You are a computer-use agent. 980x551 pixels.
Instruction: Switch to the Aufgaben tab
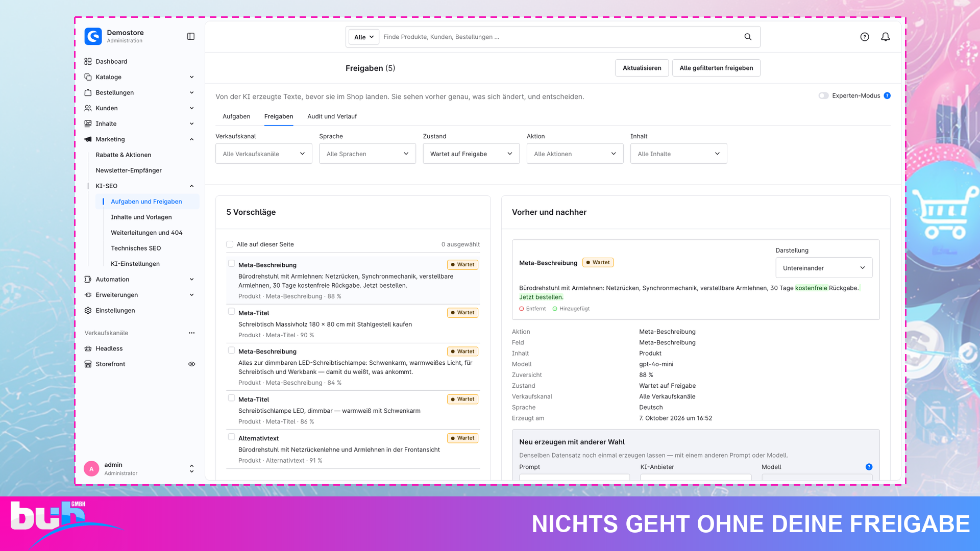point(236,116)
